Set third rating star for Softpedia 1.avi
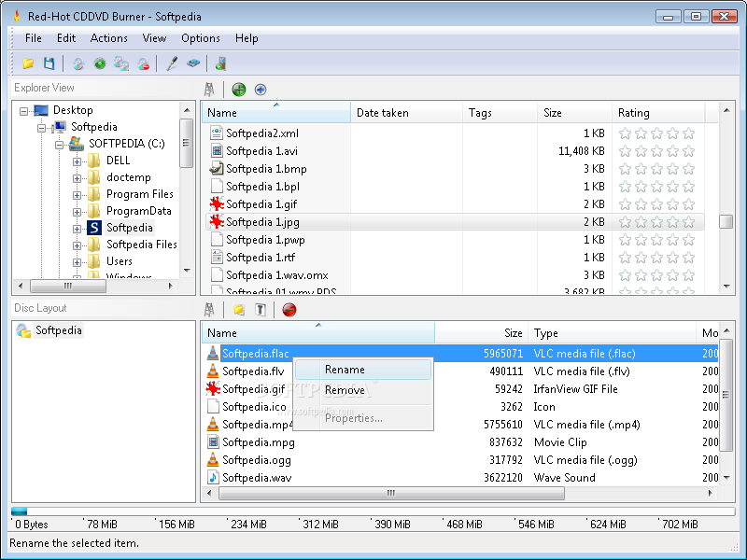The height and width of the screenshot is (560, 747). click(x=656, y=151)
